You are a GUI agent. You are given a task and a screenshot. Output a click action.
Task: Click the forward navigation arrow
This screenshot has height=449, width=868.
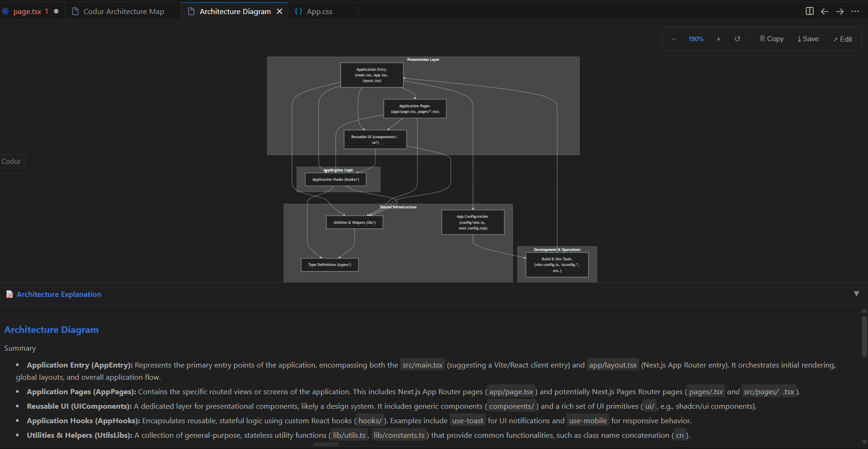(839, 11)
